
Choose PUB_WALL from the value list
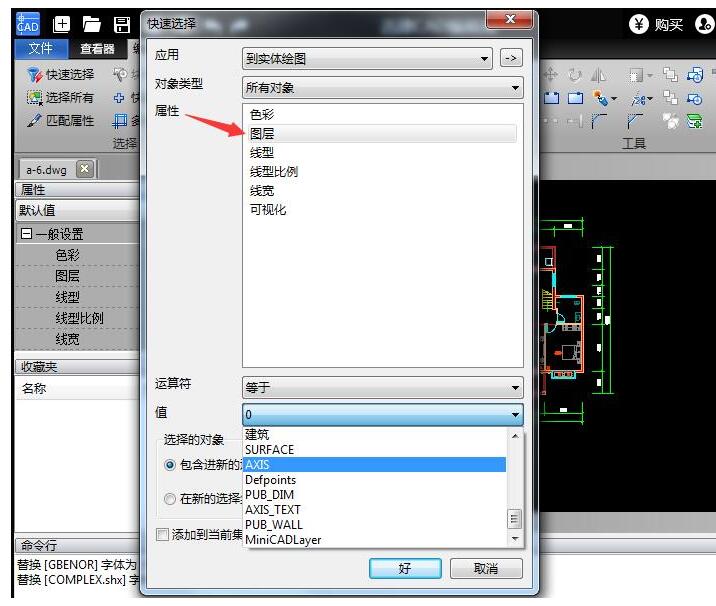coord(374,524)
